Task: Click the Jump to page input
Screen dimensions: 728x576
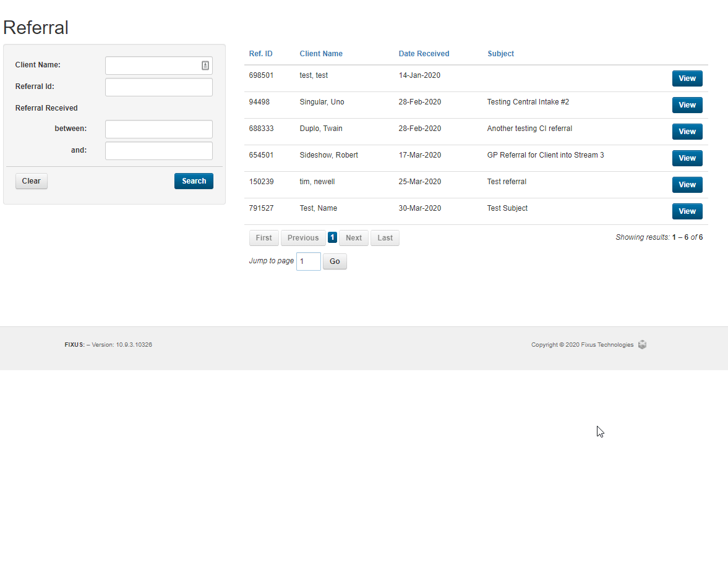Action: coord(308,261)
